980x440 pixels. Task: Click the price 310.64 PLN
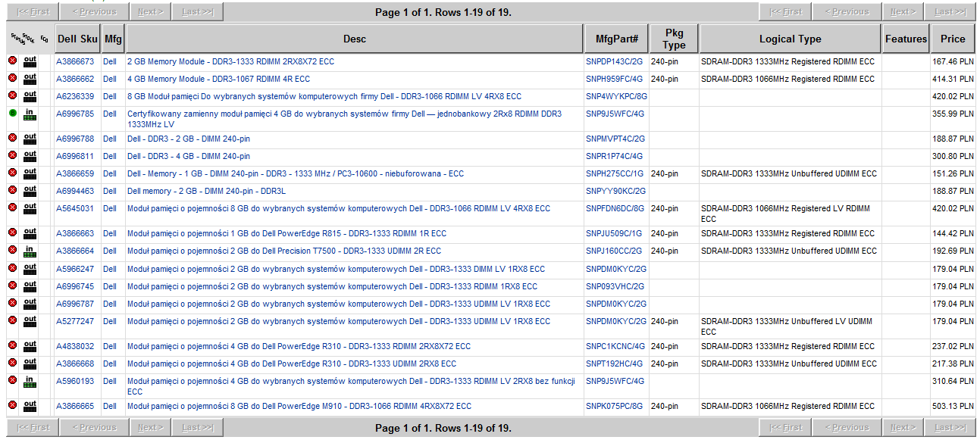coord(953,381)
